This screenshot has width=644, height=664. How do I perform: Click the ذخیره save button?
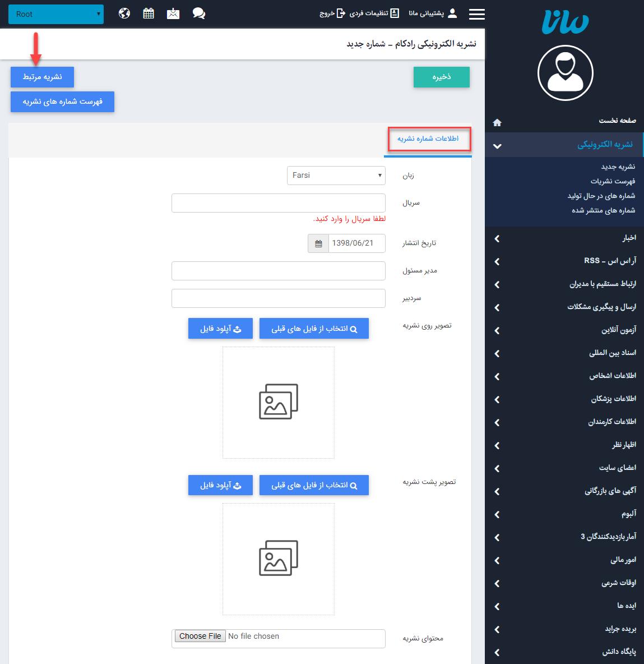pyautogui.click(x=441, y=77)
